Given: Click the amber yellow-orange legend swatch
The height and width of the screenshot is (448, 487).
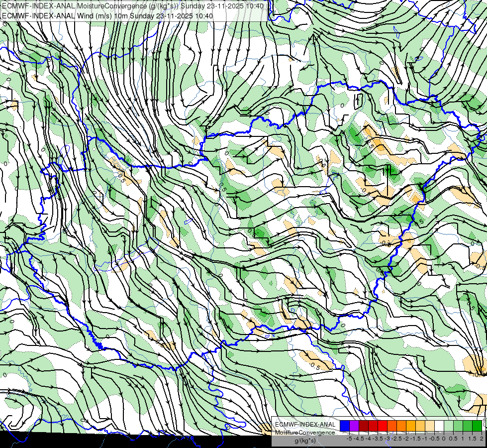Looking at the screenshot, I should 411,426.
